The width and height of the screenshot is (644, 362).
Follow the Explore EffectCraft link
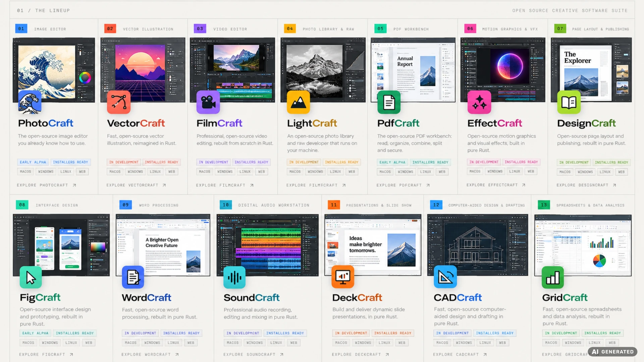click(x=496, y=185)
